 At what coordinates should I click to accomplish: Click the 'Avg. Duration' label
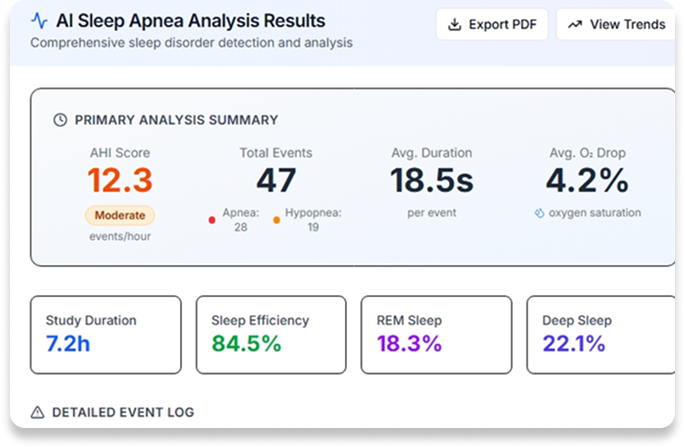click(432, 153)
